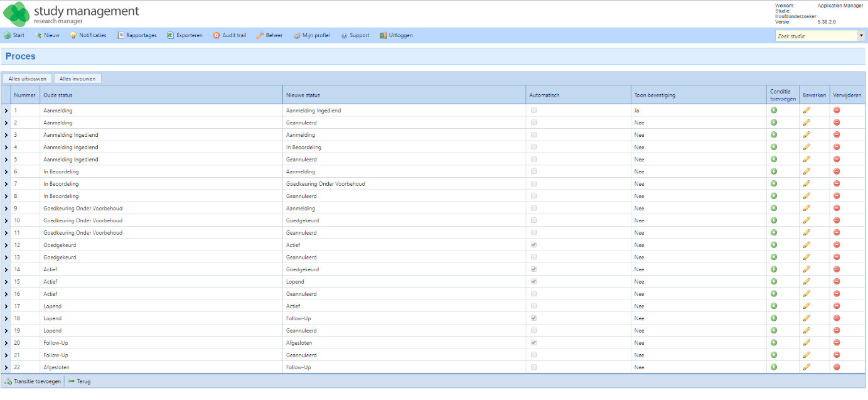Toggle Automatisch checkbox for row 1
868x400 pixels.
click(x=533, y=111)
